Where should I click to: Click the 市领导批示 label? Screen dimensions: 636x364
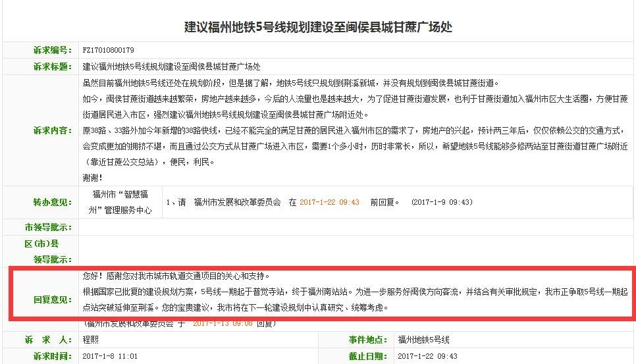point(49,227)
